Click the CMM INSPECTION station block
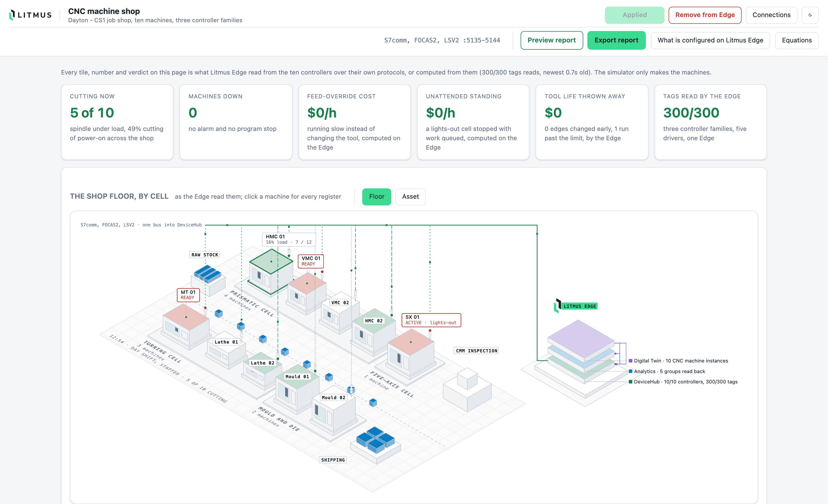The image size is (828, 504). tap(467, 389)
